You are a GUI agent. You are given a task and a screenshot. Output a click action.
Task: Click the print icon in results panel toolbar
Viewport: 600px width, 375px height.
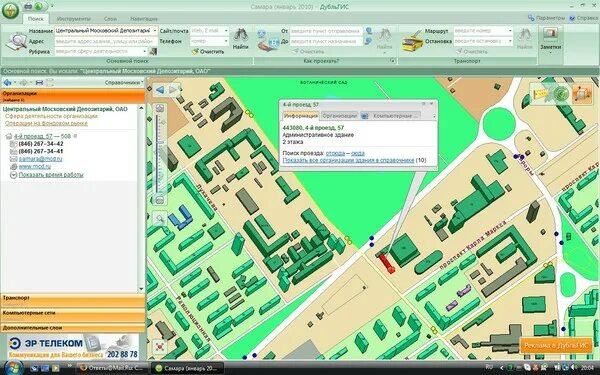(39, 82)
